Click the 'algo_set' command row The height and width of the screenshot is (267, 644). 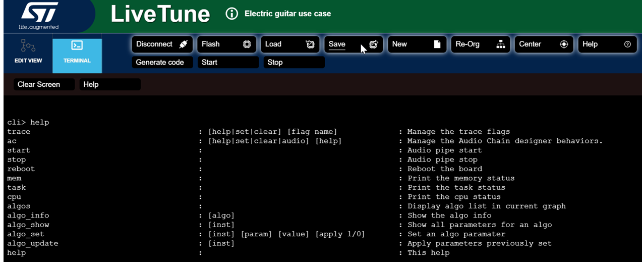coord(26,234)
